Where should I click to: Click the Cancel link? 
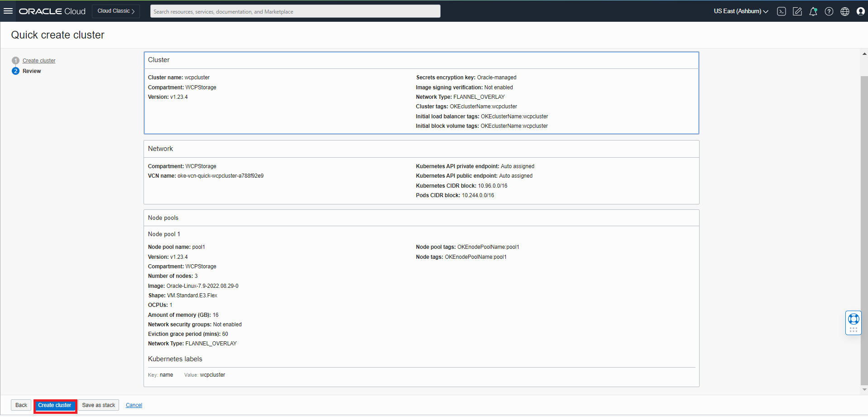pyautogui.click(x=134, y=405)
